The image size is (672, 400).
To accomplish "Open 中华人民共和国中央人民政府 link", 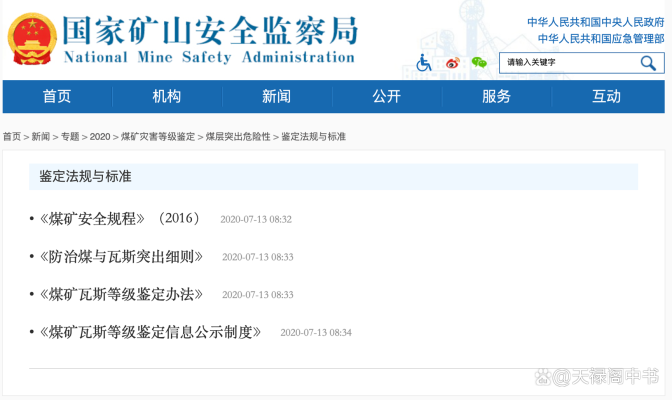I will [x=595, y=22].
